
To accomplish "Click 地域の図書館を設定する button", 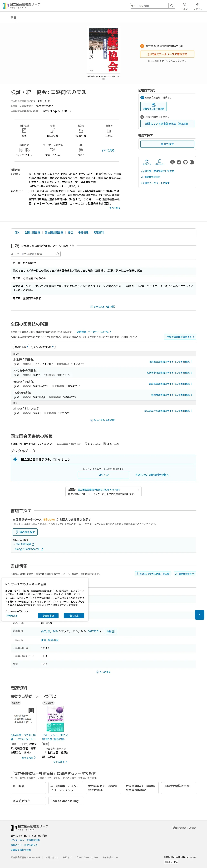I will pos(180,337).
